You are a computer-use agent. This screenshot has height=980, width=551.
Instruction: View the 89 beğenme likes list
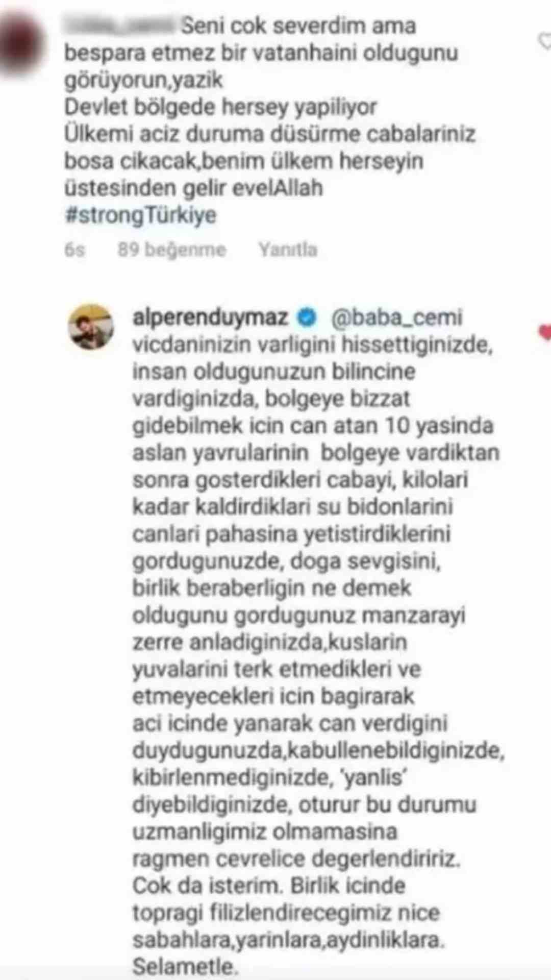click(172, 250)
